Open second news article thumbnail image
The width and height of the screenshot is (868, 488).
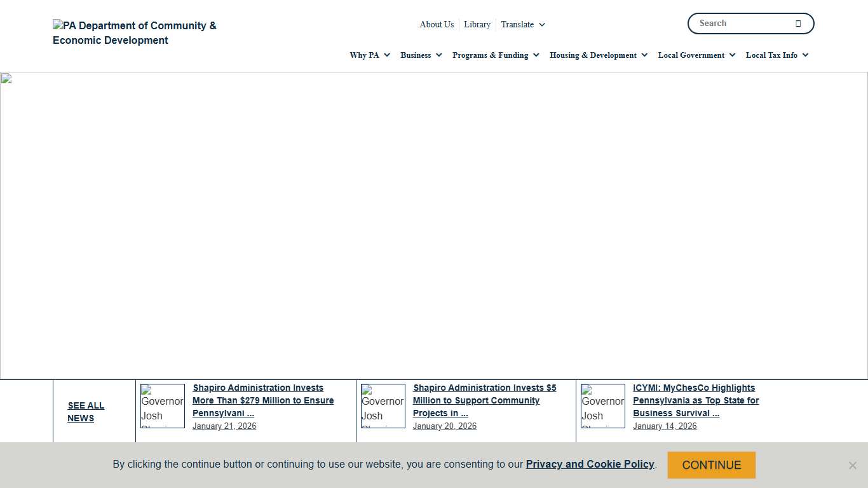point(383,406)
